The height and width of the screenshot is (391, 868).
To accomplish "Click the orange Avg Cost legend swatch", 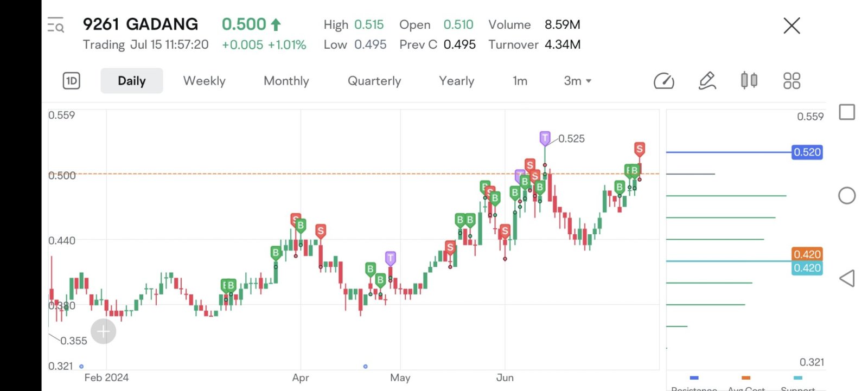I will pos(746,378).
